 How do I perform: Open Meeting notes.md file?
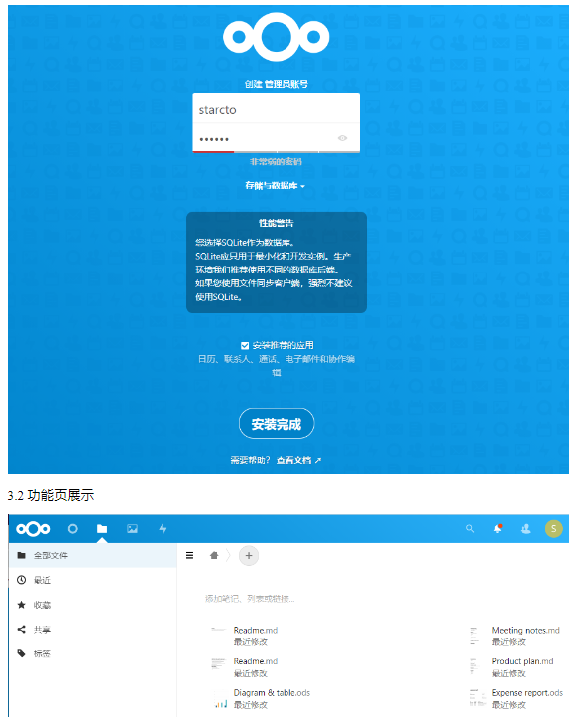click(x=525, y=630)
